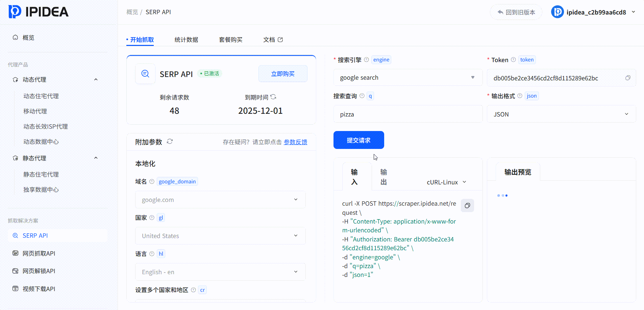Click the pizza search query field
644x310 pixels.
click(x=408, y=114)
